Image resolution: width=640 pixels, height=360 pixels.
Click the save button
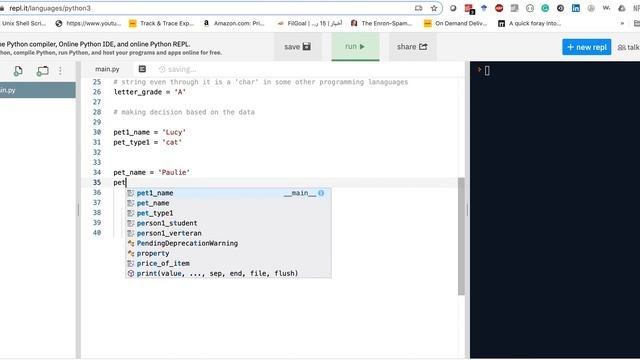pos(297,47)
